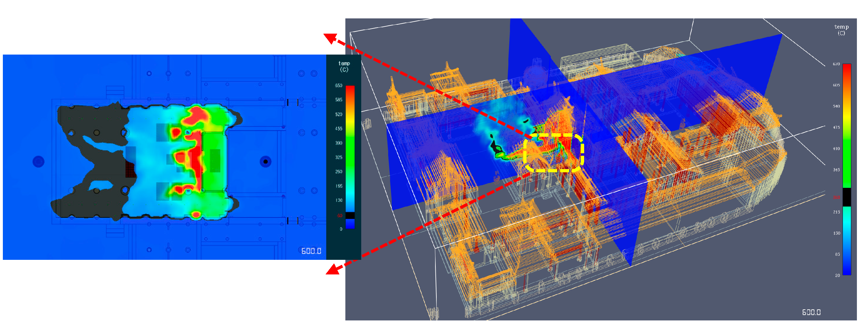Click the dark circle right of the green zone
Screen dimensions: 868x329
(x=265, y=161)
